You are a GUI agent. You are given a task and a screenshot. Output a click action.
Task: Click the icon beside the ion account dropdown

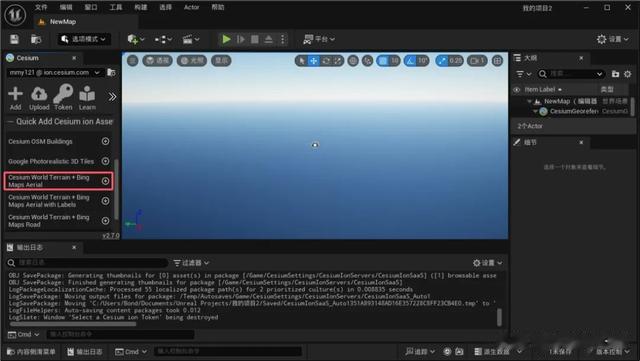click(111, 72)
